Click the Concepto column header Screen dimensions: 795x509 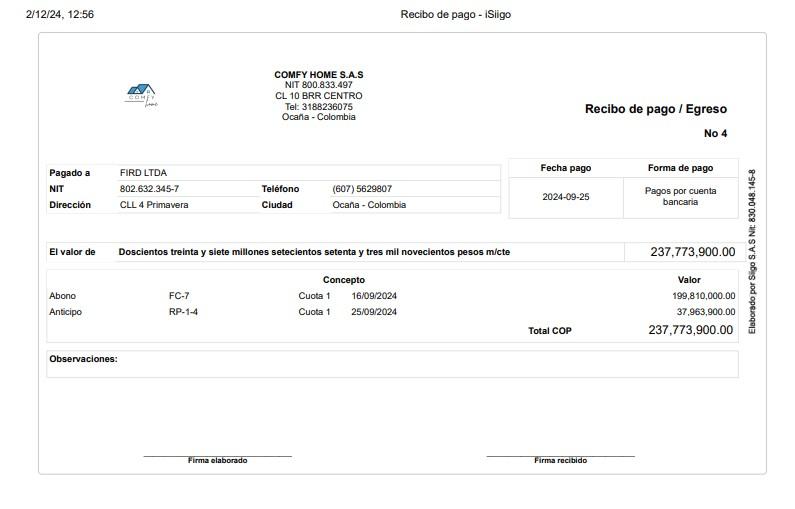344,280
